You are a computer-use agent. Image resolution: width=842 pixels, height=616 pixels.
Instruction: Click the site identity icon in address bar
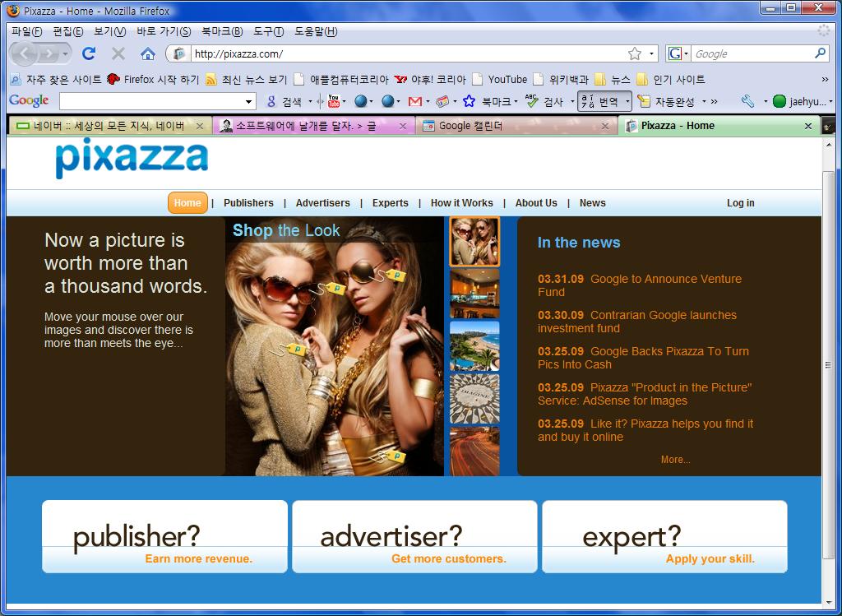click(x=180, y=53)
